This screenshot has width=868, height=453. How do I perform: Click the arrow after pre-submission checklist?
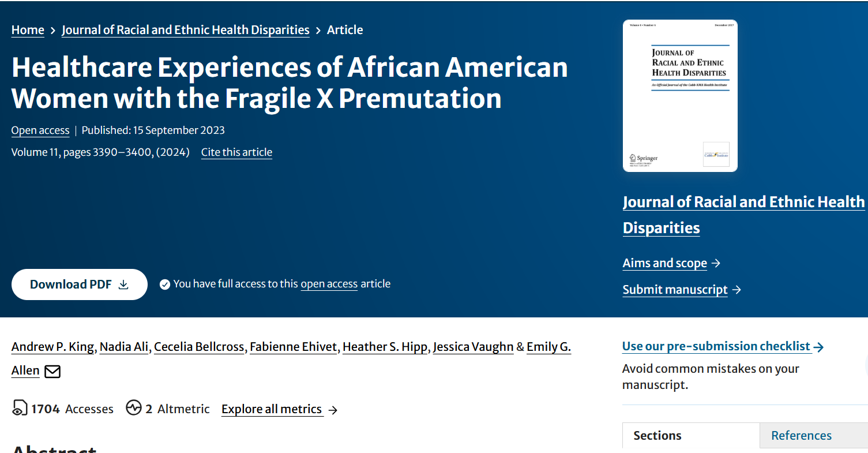pos(819,347)
